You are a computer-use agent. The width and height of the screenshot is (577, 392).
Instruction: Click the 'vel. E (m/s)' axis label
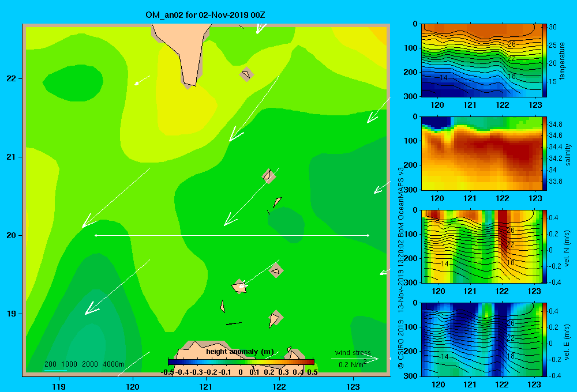point(567,342)
